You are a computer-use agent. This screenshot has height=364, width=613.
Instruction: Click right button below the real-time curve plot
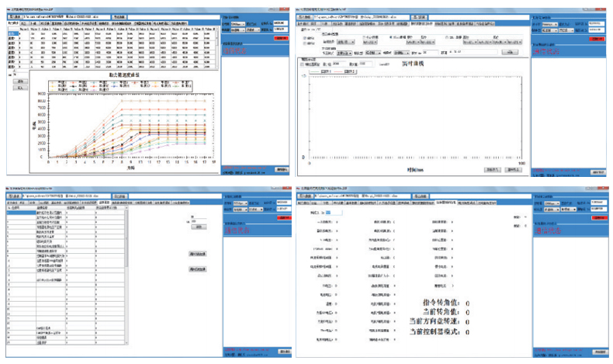514,168
